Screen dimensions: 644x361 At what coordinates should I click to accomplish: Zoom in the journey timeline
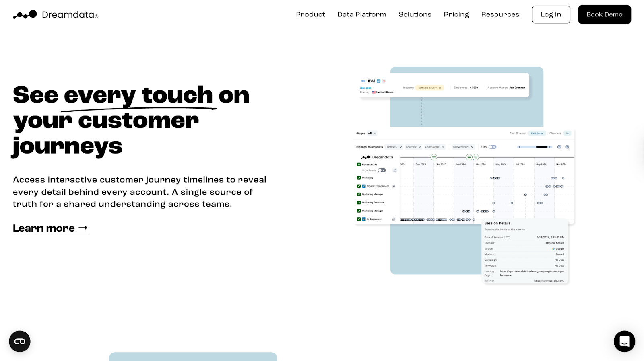567,147
